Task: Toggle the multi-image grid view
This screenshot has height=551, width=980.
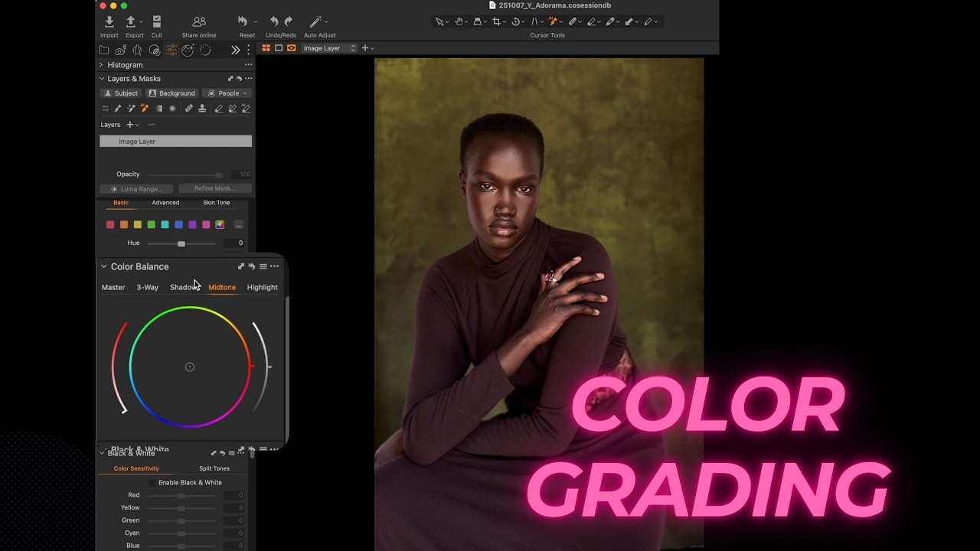Action: coord(266,48)
